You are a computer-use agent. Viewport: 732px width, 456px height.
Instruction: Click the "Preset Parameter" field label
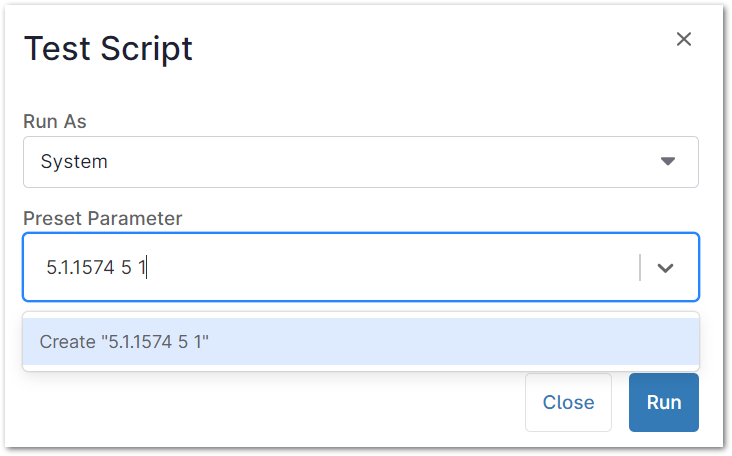coord(103,218)
